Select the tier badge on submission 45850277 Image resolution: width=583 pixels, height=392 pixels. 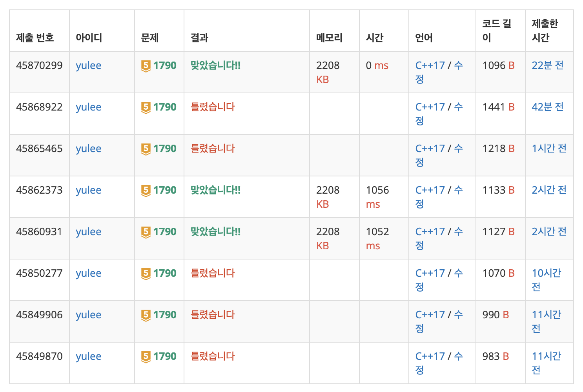(146, 274)
